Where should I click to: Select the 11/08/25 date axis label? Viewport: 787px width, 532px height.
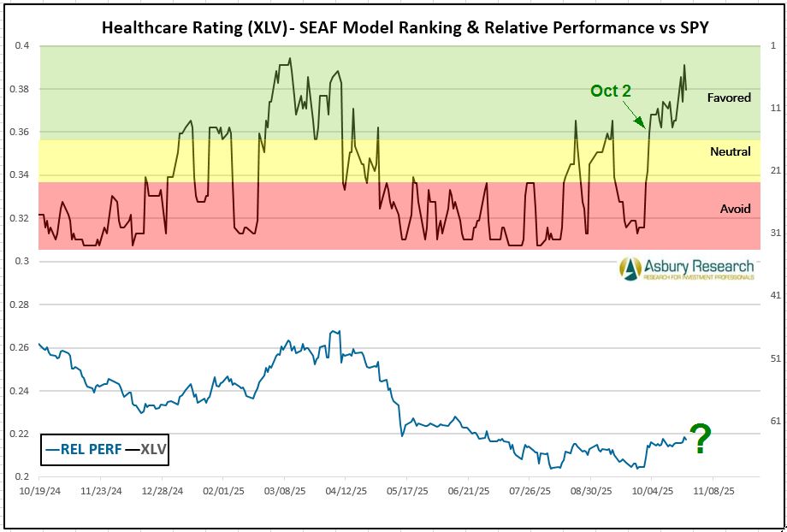pos(712,493)
